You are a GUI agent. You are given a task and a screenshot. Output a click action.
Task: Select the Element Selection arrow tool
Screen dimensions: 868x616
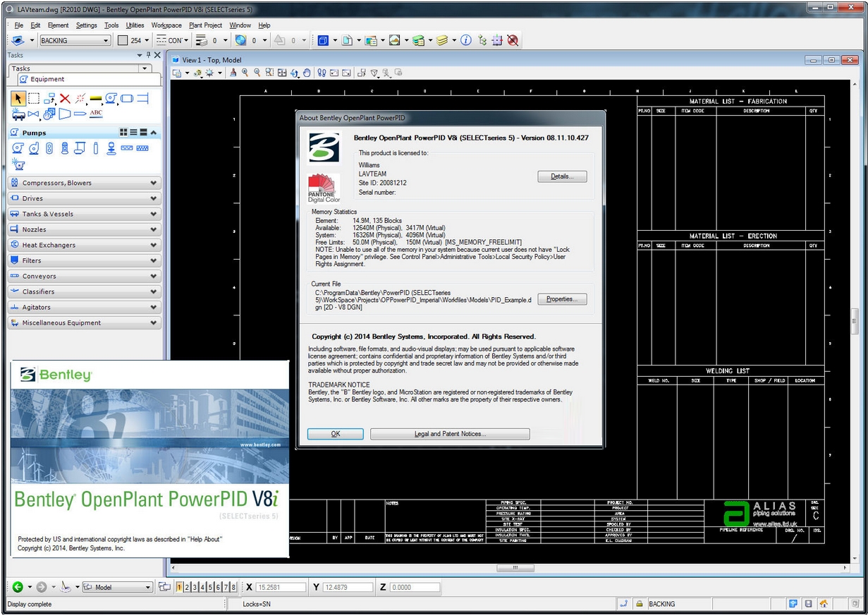pos(18,98)
